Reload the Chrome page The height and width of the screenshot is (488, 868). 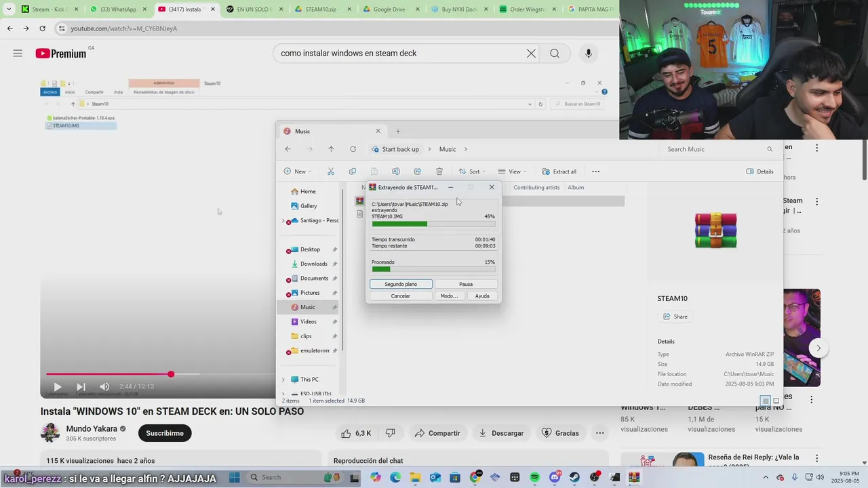tap(42, 28)
